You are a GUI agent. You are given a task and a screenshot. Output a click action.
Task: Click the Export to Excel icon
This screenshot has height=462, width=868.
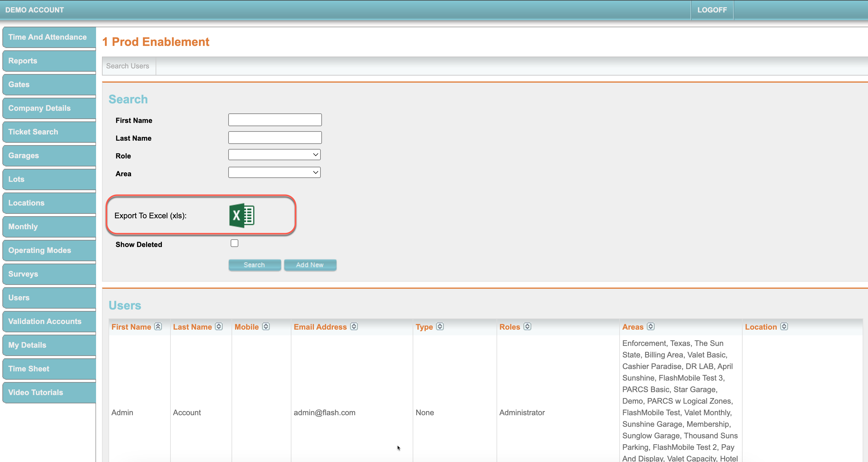242,216
